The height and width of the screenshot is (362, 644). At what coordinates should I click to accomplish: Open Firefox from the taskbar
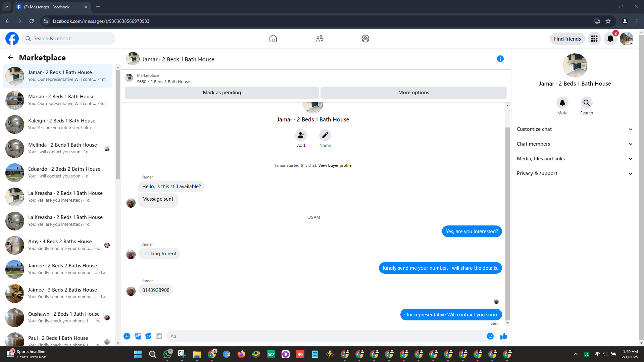click(x=241, y=354)
